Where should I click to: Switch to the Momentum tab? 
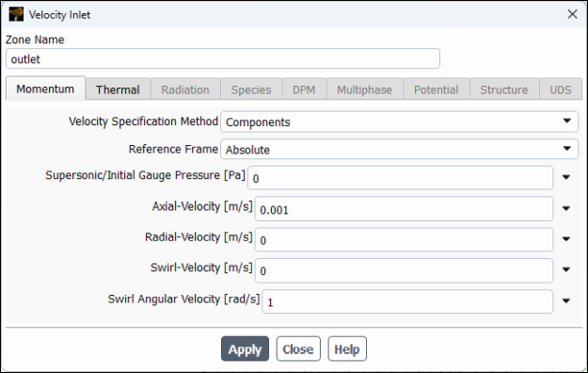point(45,89)
